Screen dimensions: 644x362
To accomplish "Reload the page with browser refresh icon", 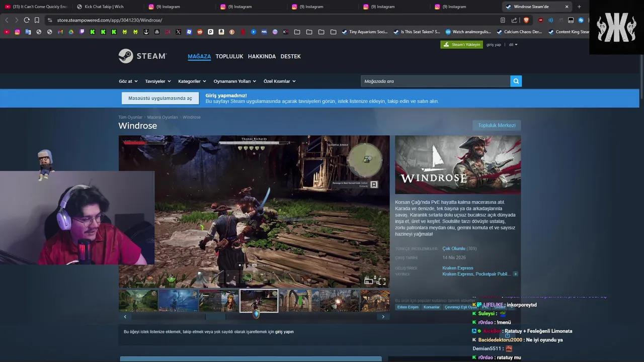I will click(x=27, y=20).
